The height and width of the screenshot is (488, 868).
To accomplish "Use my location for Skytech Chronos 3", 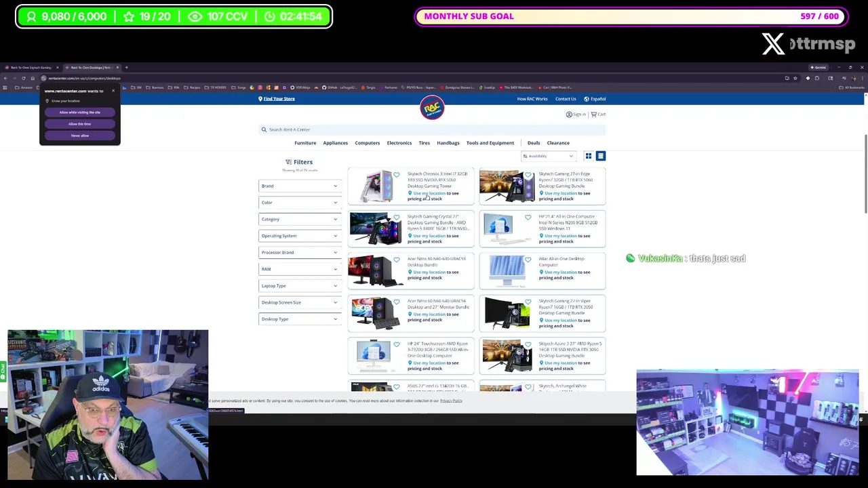I will point(429,193).
